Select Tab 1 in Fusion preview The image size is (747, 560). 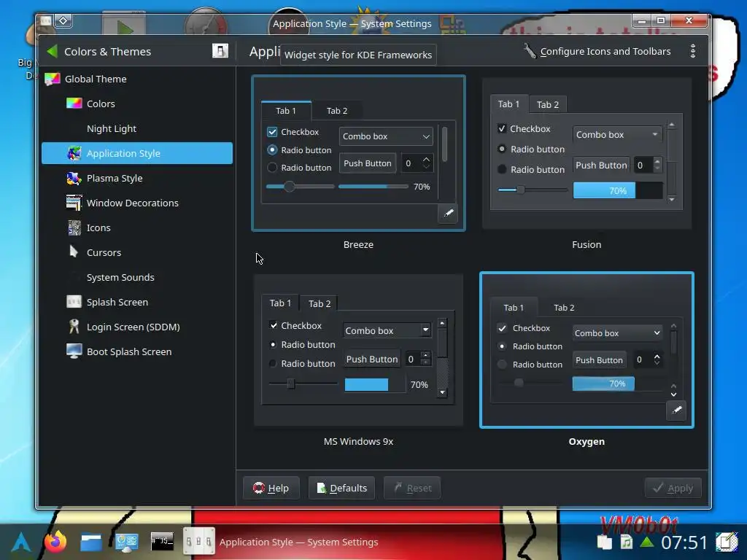pyautogui.click(x=508, y=104)
